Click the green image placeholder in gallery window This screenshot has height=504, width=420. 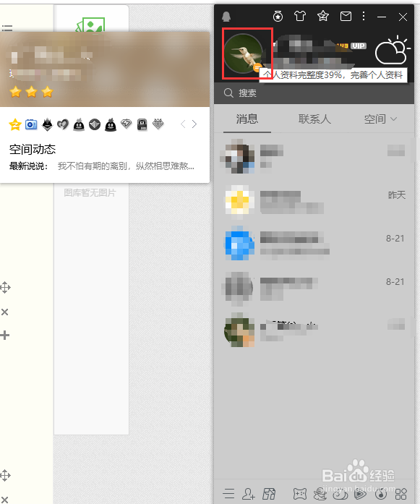point(90,25)
